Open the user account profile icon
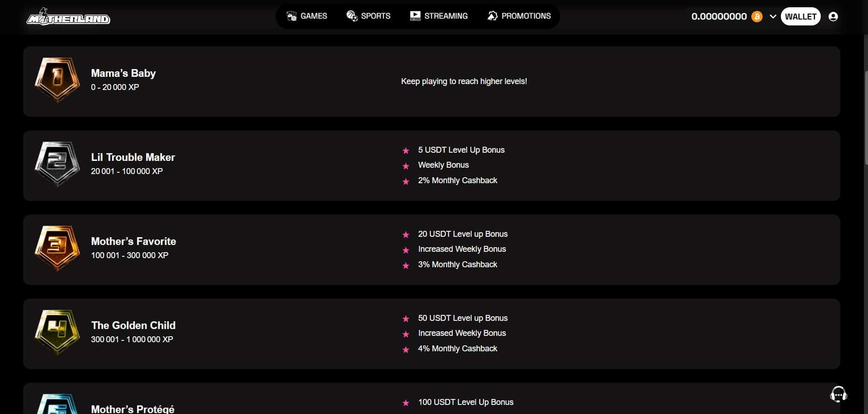The width and height of the screenshot is (868, 414). (833, 17)
